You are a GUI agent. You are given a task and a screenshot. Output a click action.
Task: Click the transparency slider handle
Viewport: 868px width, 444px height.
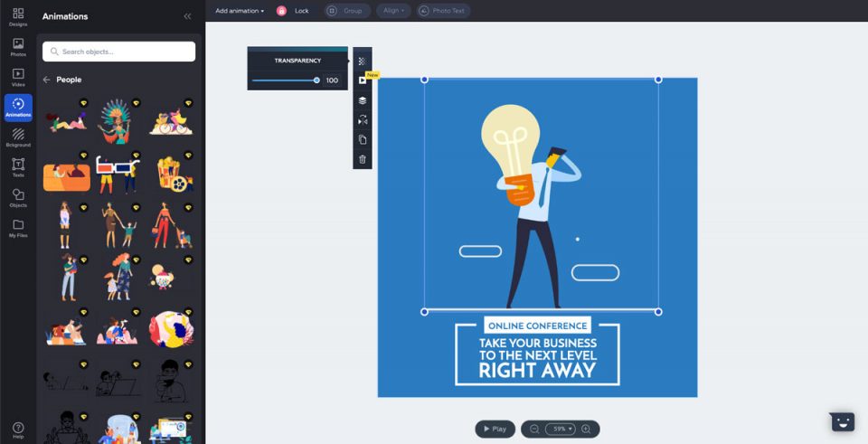(316, 80)
